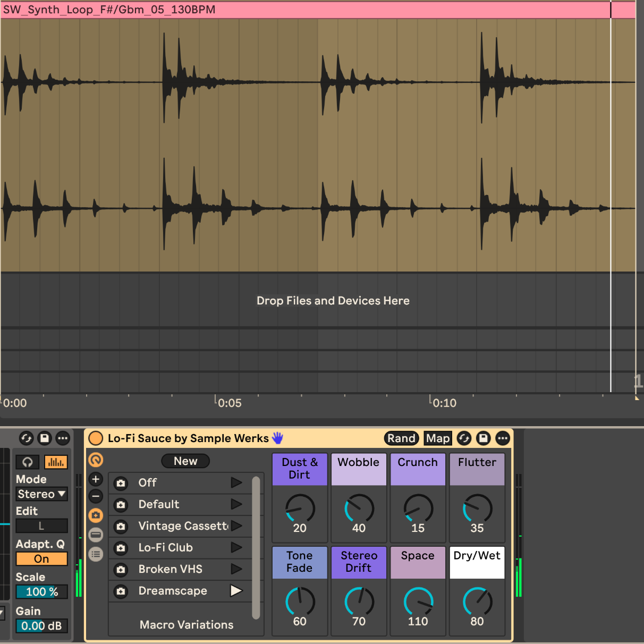Click the headphone audition icon in EQ
644x644 pixels.
point(28,462)
